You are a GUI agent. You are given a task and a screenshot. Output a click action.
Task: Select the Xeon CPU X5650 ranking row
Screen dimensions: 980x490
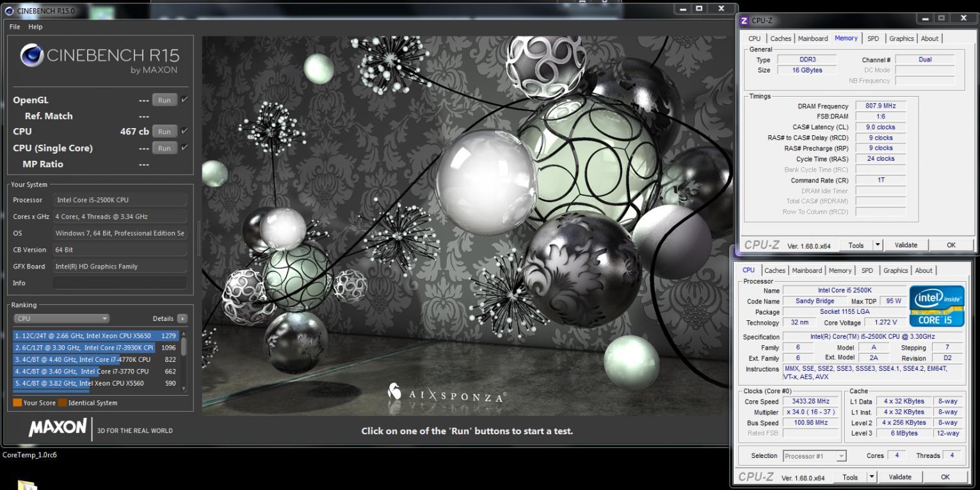[x=96, y=335]
